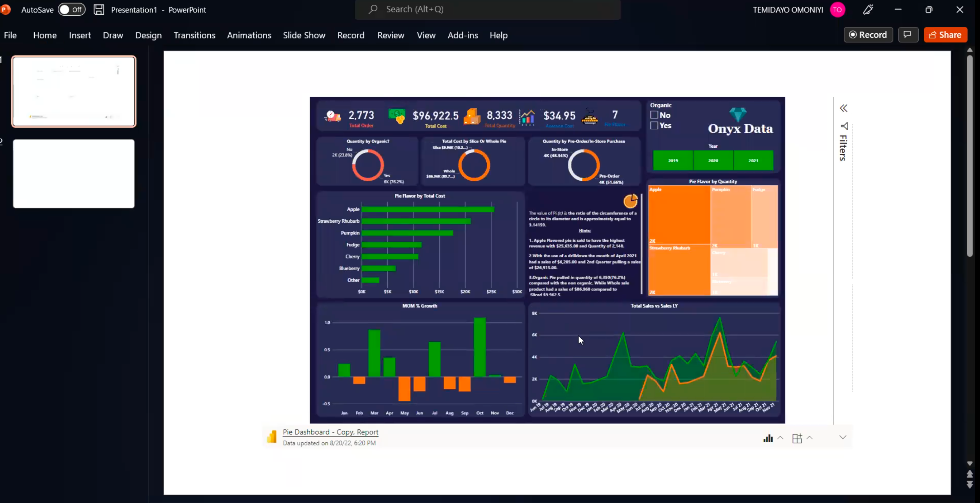
Task: Expand the data options chevron
Action: pyautogui.click(x=780, y=438)
